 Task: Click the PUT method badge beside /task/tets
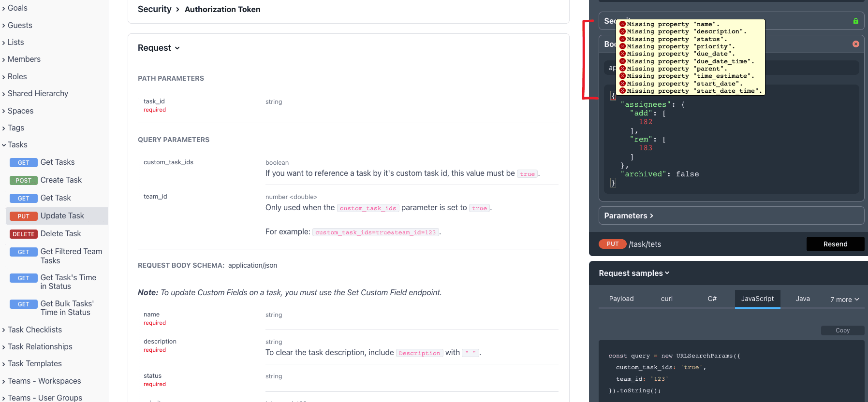click(x=613, y=244)
